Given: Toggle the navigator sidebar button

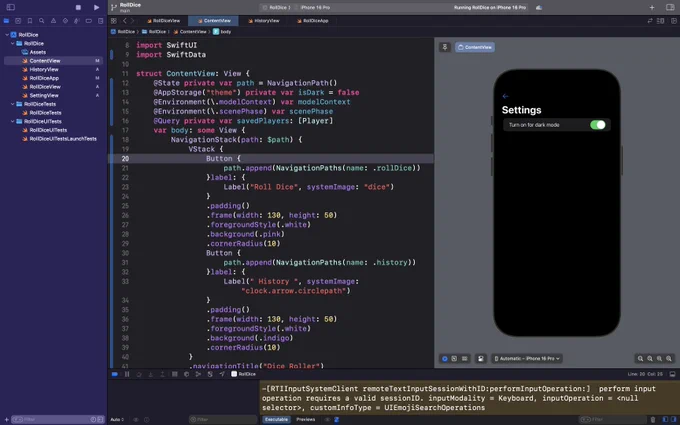Looking at the screenshot, I should pos(10,7).
